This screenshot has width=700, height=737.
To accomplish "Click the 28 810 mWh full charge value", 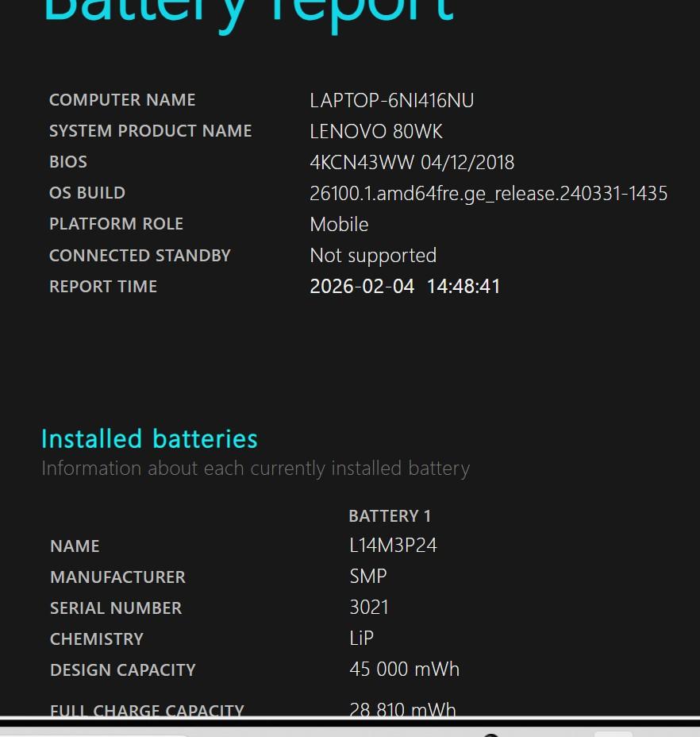I will click(x=402, y=708).
